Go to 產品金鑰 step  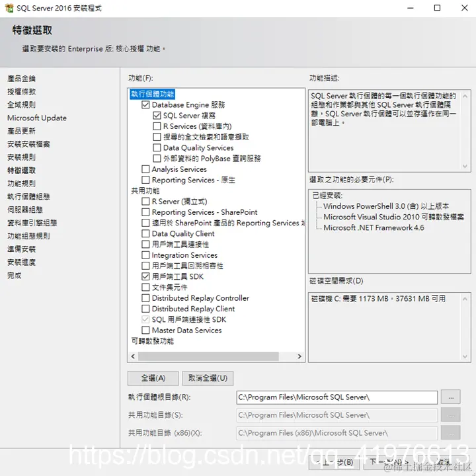(x=21, y=79)
